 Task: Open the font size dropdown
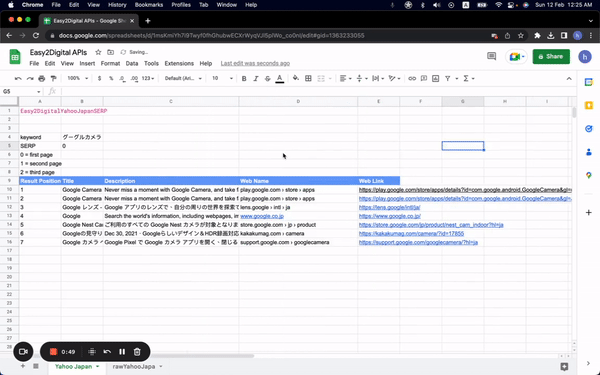pos(222,78)
